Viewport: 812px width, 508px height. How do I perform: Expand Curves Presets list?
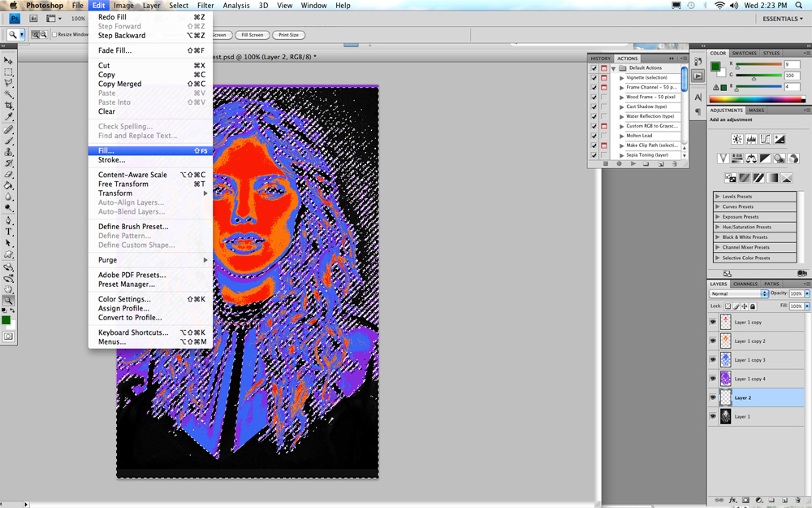point(717,206)
